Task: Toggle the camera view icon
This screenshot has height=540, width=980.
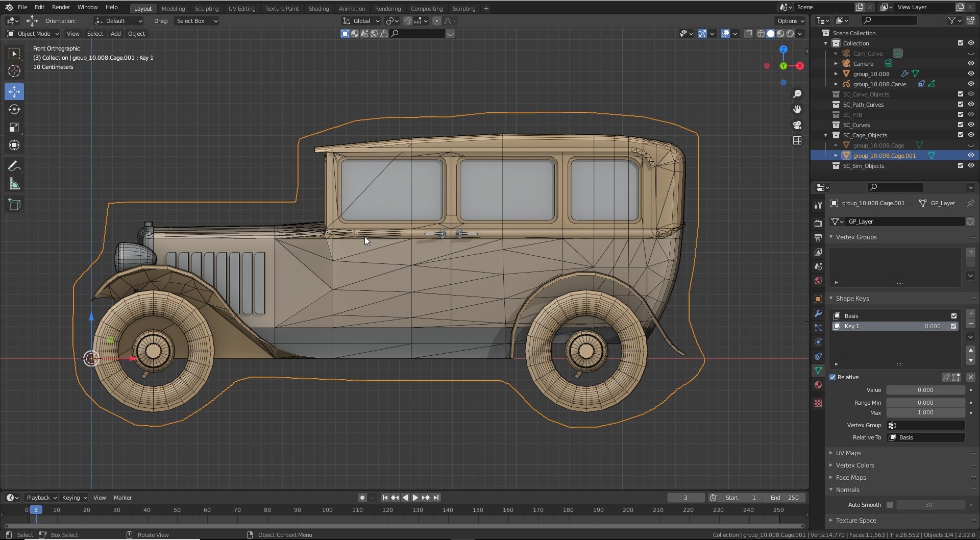Action: coord(797,125)
